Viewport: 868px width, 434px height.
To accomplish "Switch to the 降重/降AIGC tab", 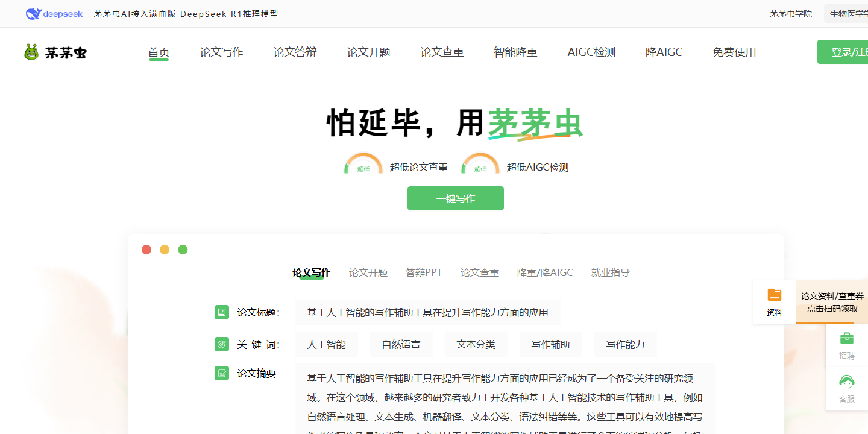I will [545, 273].
